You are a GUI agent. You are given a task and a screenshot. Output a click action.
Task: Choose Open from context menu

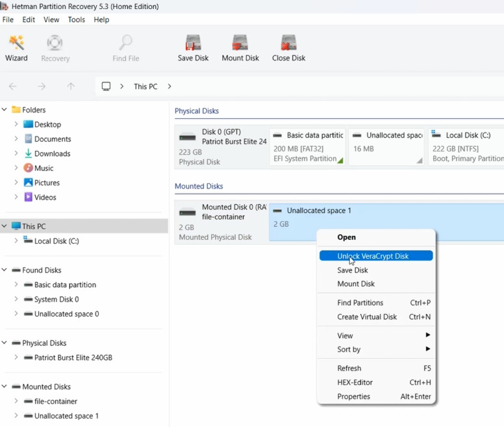pyautogui.click(x=376, y=237)
